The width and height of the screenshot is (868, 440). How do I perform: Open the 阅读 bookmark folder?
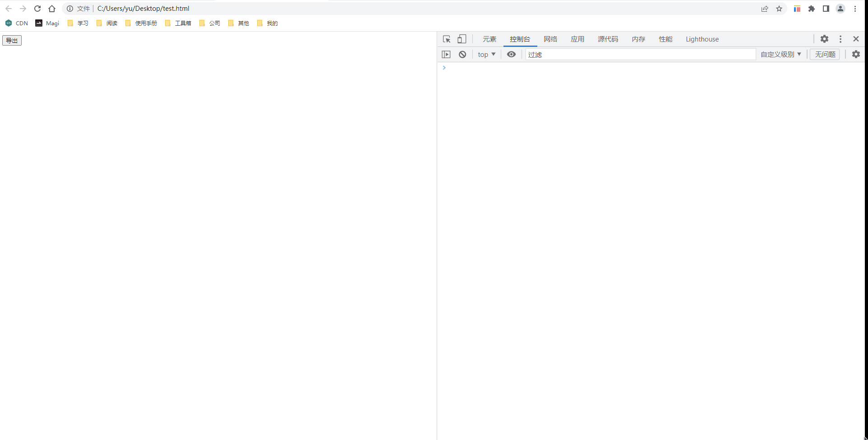point(107,23)
